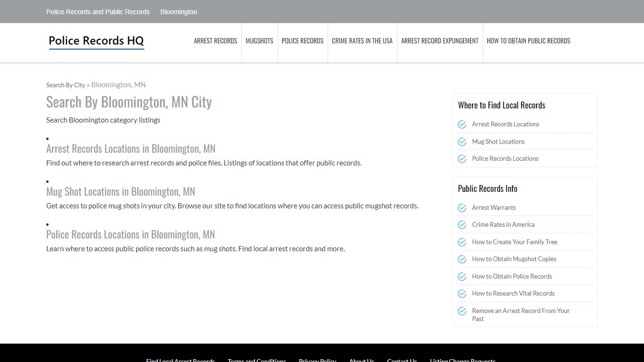Click checkmark icon beside Arrest Warrants
644x362 pixels.
pyautogui.click(x=462, y=208)
